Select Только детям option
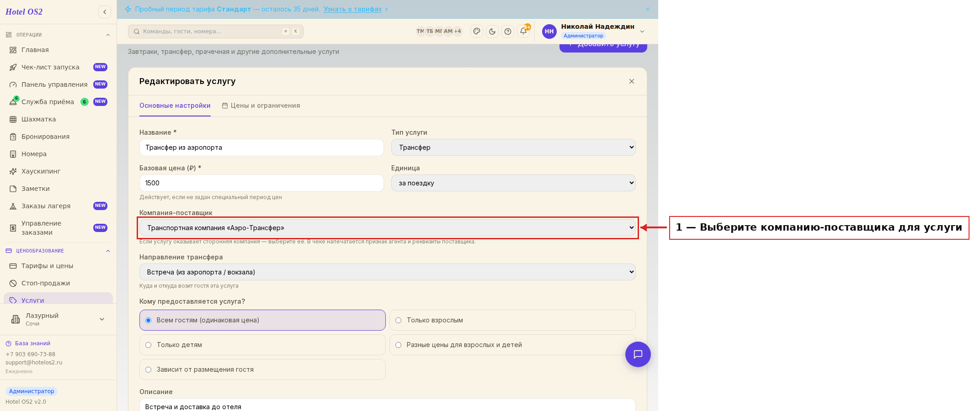 point(262,345)
